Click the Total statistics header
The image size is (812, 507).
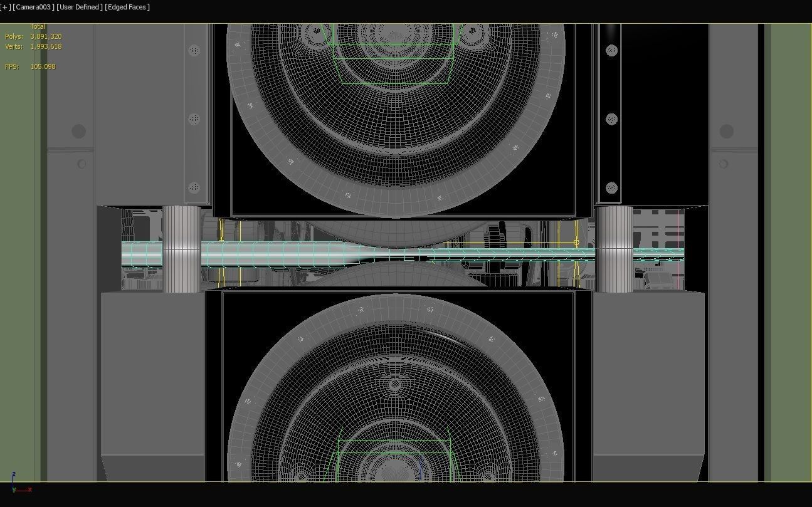pyautogui.click(x=38, y=26)
